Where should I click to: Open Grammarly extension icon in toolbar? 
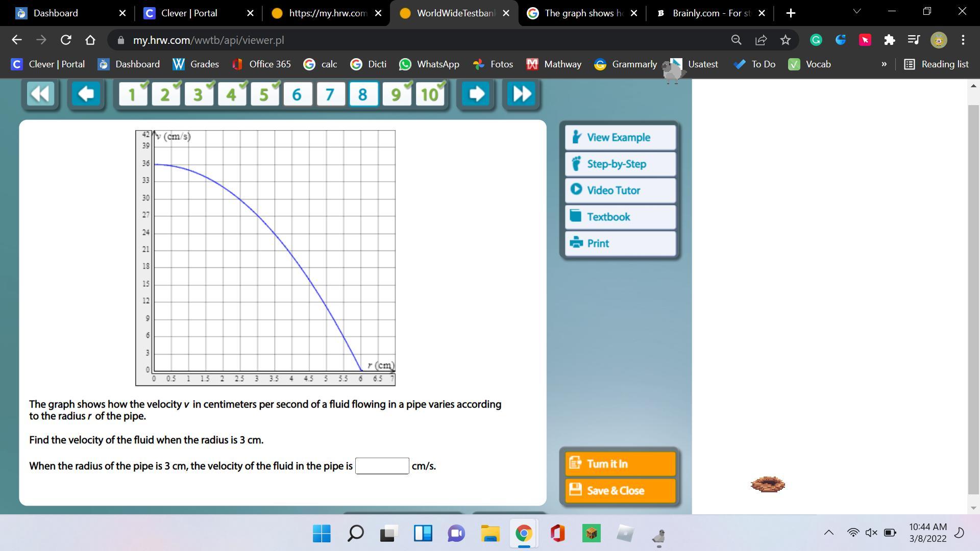click(816, 40)
